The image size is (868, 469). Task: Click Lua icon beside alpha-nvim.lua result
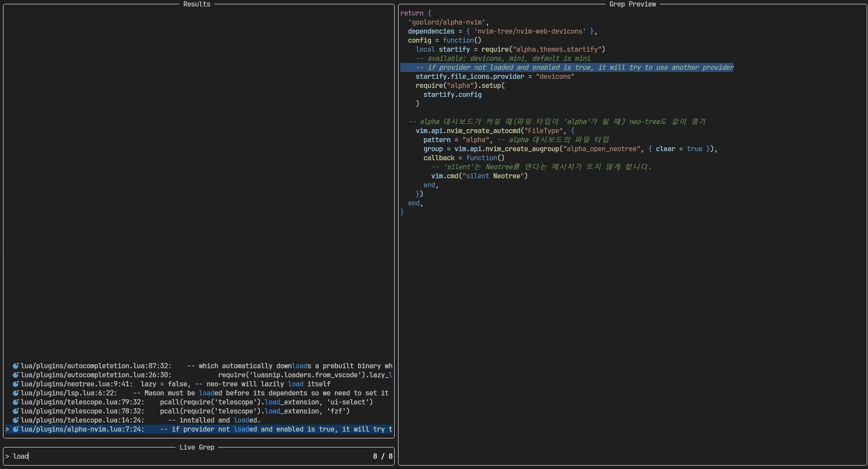pyautogui.click(x=16, y=429)
